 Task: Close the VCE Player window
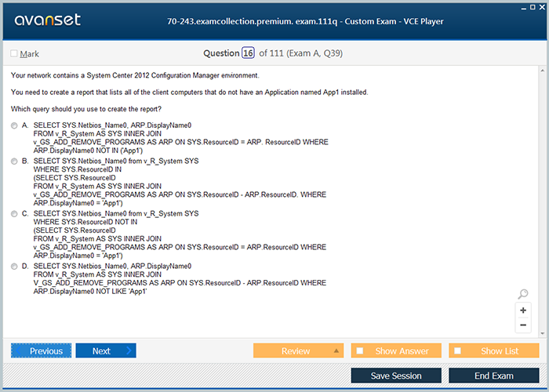pos(542,7)
